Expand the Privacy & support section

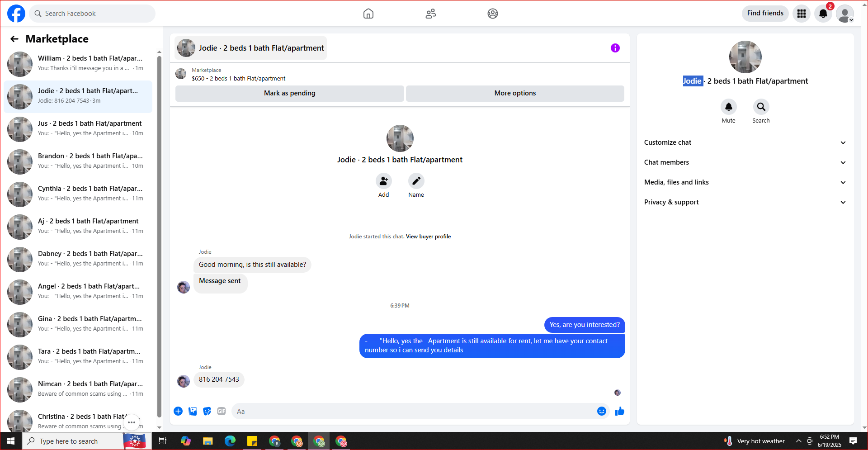745,202
